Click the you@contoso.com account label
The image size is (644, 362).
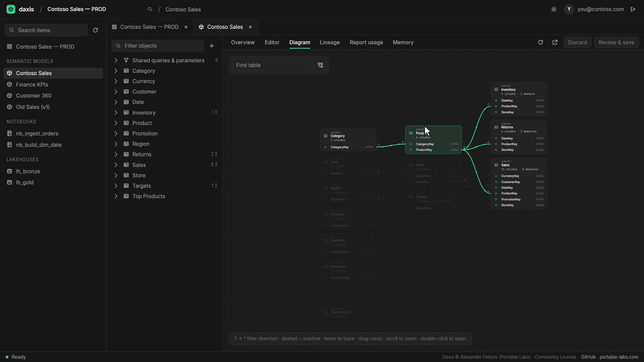(601, 9)
